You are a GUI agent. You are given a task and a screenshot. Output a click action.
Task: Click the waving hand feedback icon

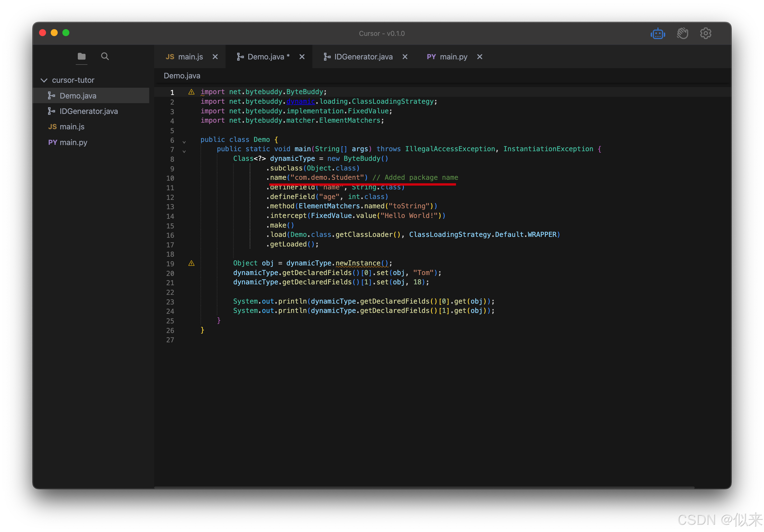[x=682, y=34]
